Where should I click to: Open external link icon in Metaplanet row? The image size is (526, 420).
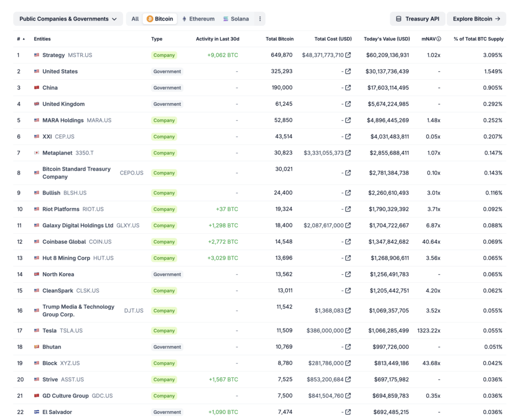point(348,153)
